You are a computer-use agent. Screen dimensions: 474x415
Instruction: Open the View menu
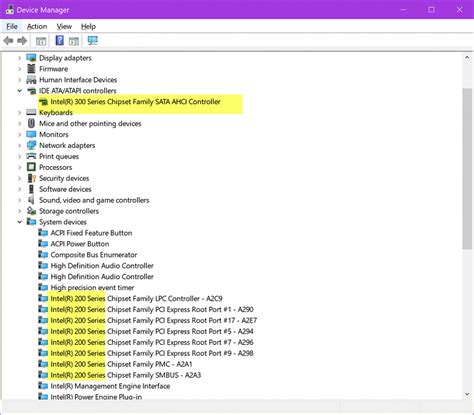coord(64,26)
